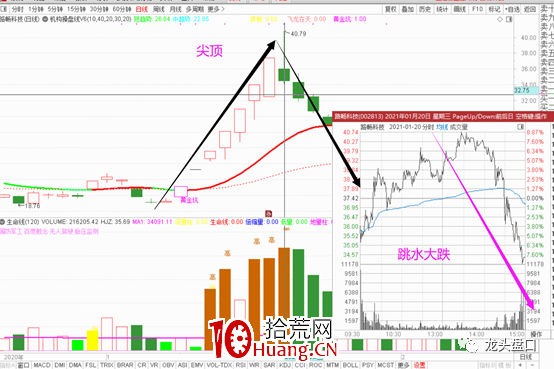The width and height of the screenshot is (554, 369).
Task: Click 操作 button in intraday popup
Action: point(536,334)
